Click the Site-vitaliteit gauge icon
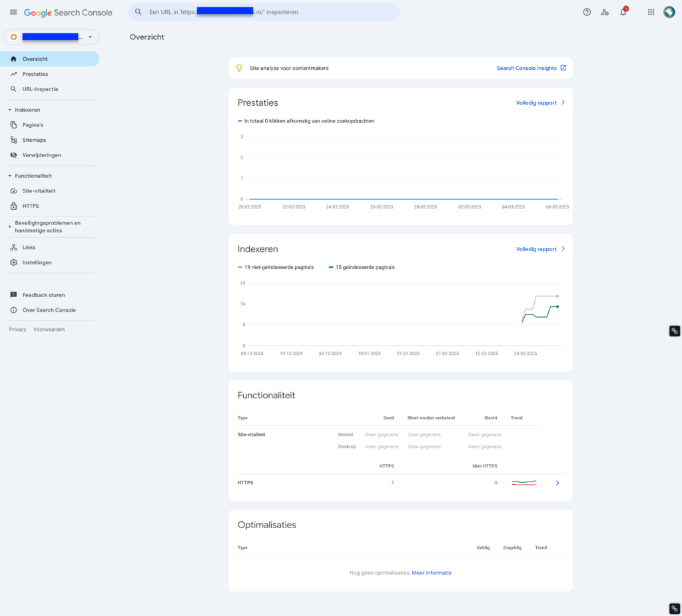The height and width of the screenshot is (616, 682). (13, 191)
